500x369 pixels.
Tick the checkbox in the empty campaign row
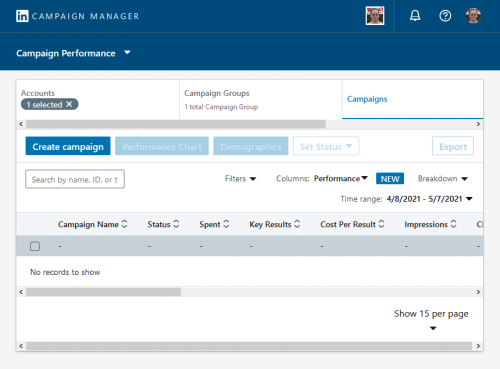35,246
